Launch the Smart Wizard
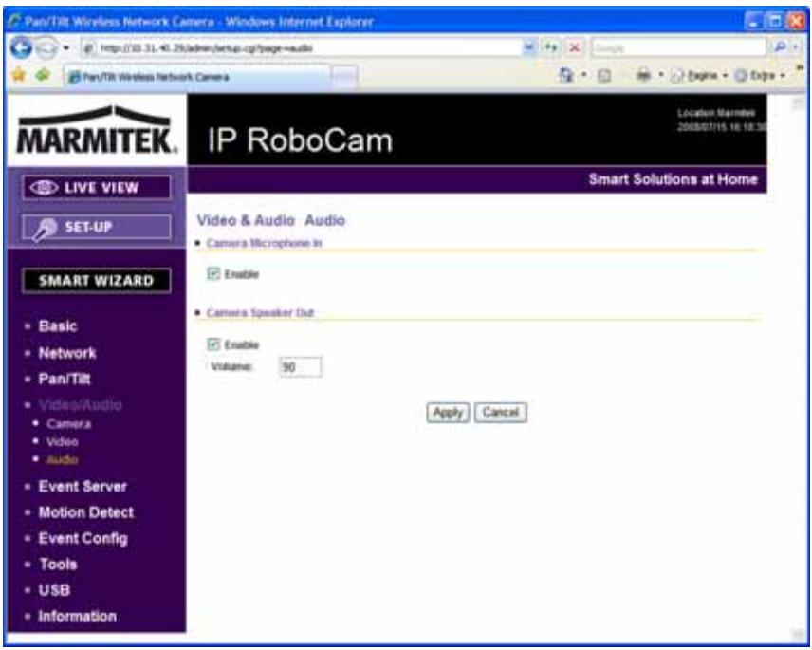812x650 pixels. coord(97,281)
